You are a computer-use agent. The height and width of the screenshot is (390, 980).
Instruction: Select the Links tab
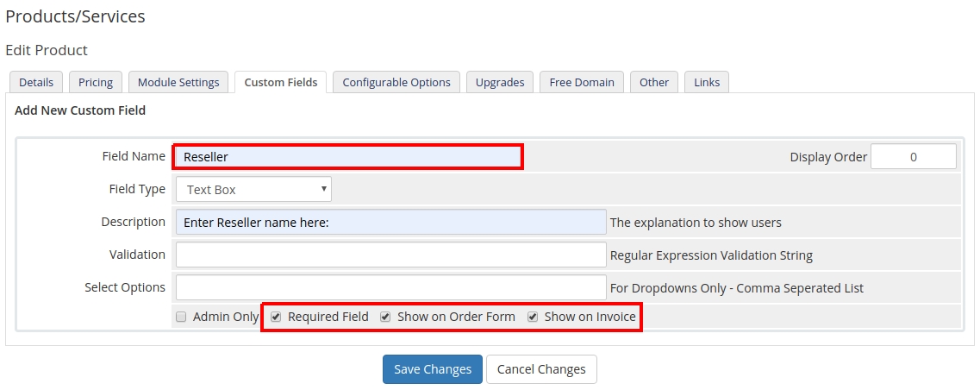click(707, 82)
